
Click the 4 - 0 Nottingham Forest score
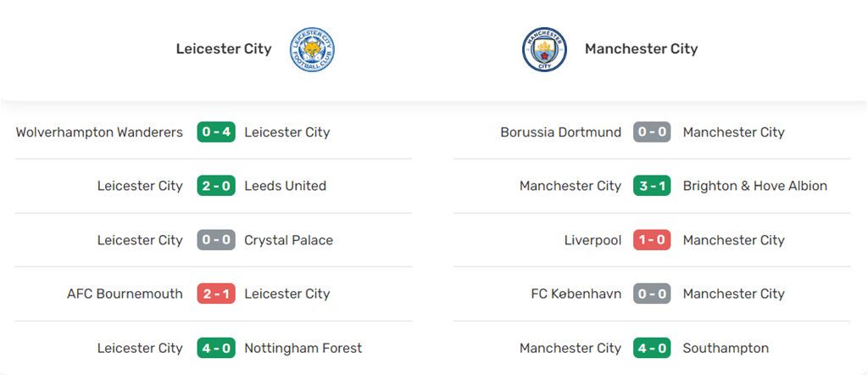[216, 348]
